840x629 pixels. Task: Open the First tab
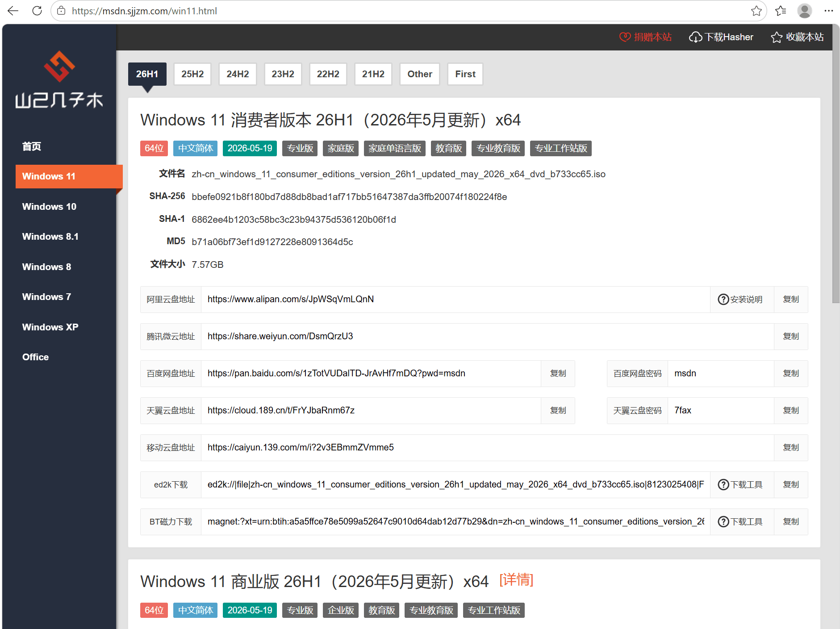pos(465,74)
